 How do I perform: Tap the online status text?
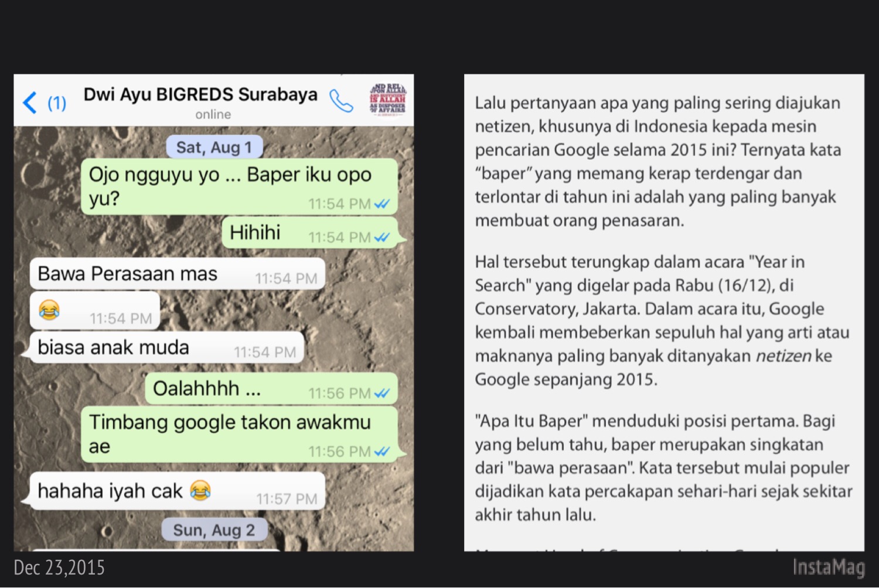[213, 114]
